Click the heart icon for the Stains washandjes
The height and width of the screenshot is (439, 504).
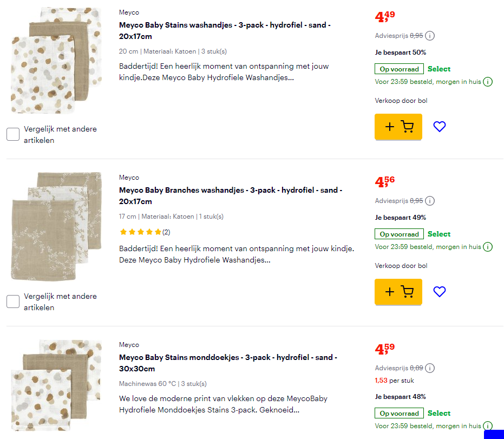tap(439, 126)
